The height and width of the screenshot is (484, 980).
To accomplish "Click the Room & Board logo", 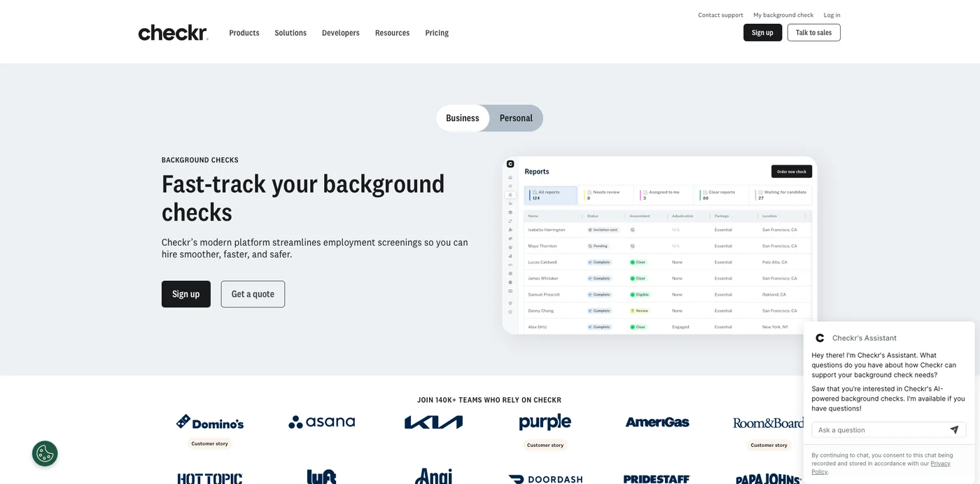I will [x=768, y=422].
